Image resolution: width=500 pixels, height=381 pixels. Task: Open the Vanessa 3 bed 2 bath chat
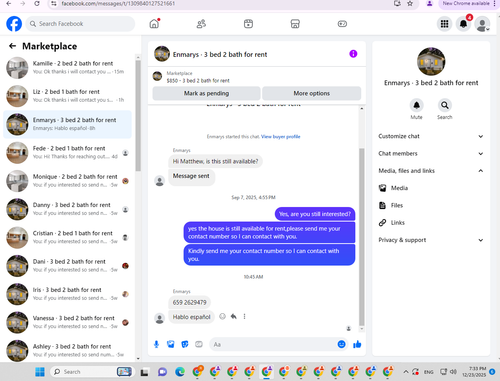pyautogui.click(x=68, y=323)
